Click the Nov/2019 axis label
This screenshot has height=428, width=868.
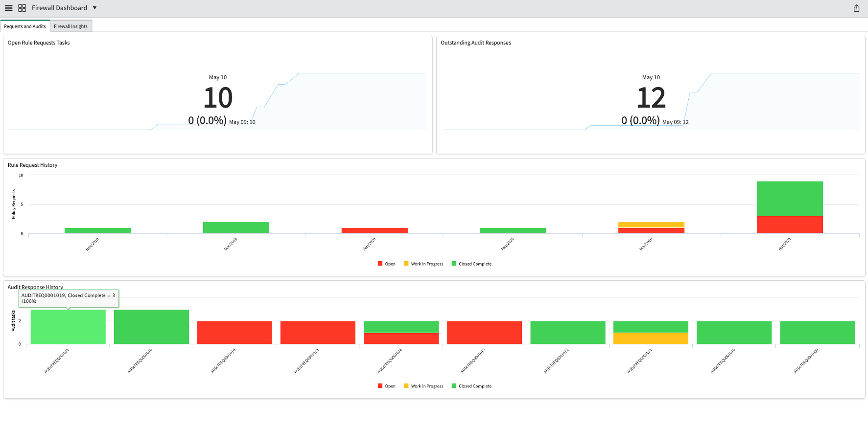[92, 244]
